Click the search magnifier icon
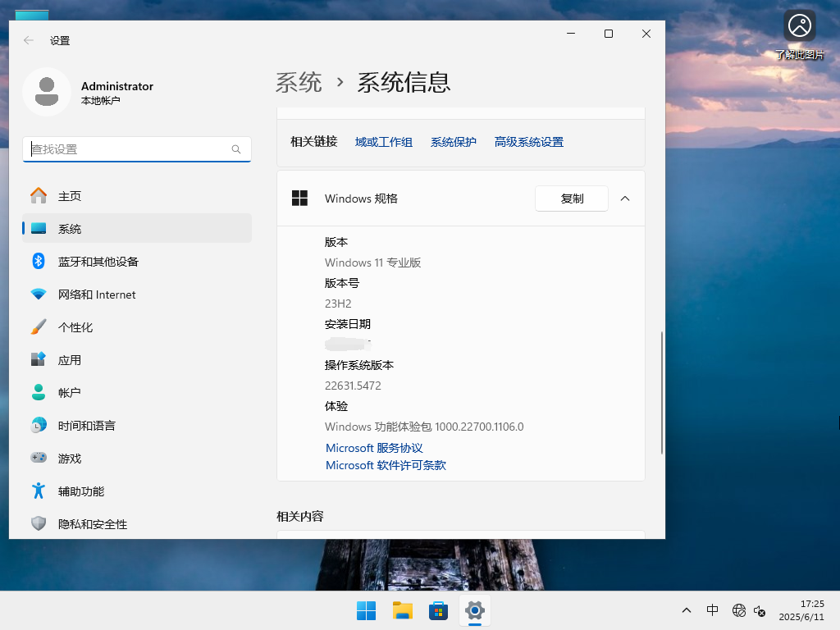This screenshot has height=630, width=840. pos(235,149)
